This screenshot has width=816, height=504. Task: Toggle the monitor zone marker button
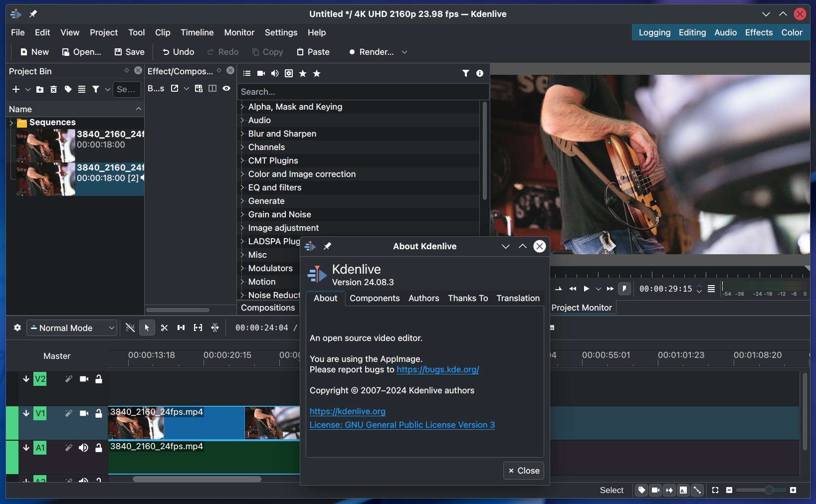point(624,289)
